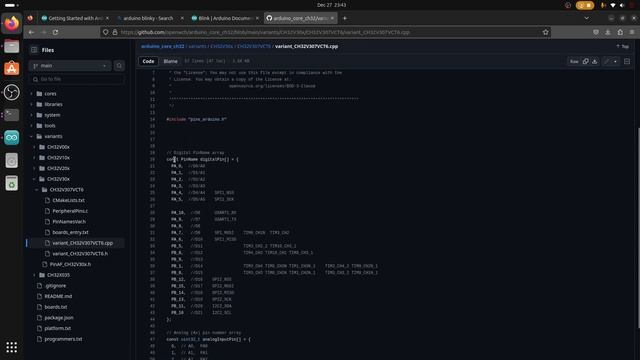This screenshot has height=360, width=640.
Task: Open programmers.txt file
Action: 63,339
